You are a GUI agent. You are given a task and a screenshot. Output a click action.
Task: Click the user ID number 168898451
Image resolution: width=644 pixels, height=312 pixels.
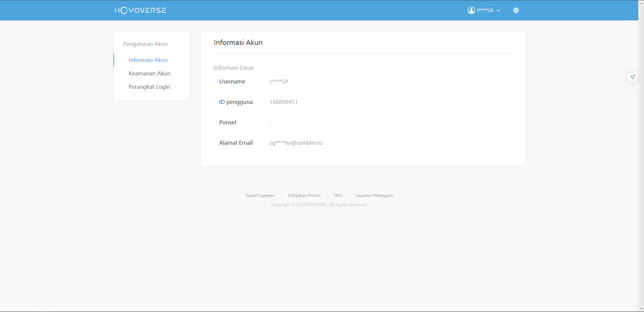(283, 102)
